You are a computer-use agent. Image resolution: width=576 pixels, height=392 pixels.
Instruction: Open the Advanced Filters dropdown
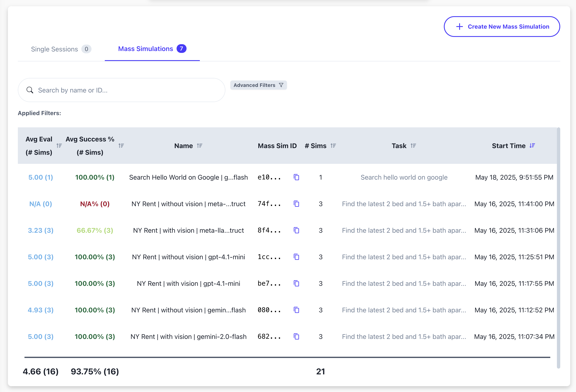[x=258, y=85]
